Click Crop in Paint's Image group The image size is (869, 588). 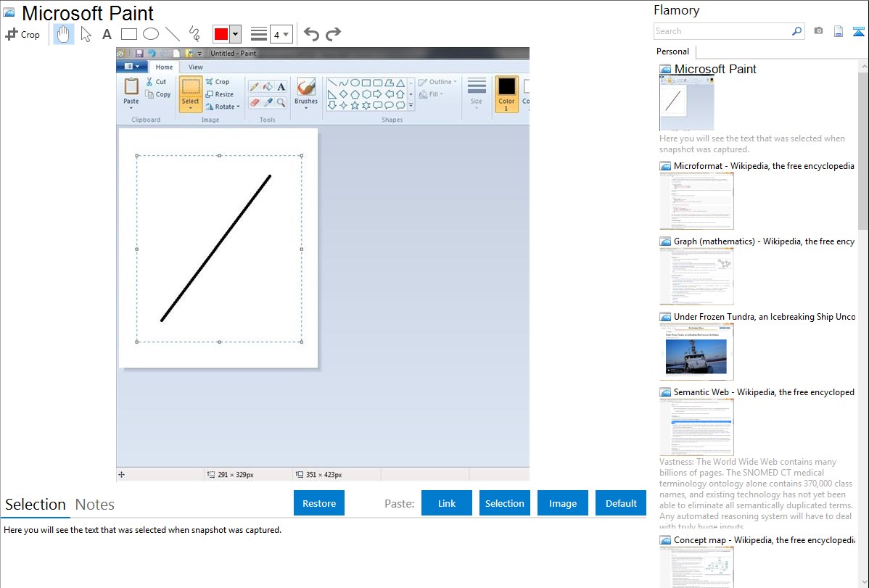218,81
